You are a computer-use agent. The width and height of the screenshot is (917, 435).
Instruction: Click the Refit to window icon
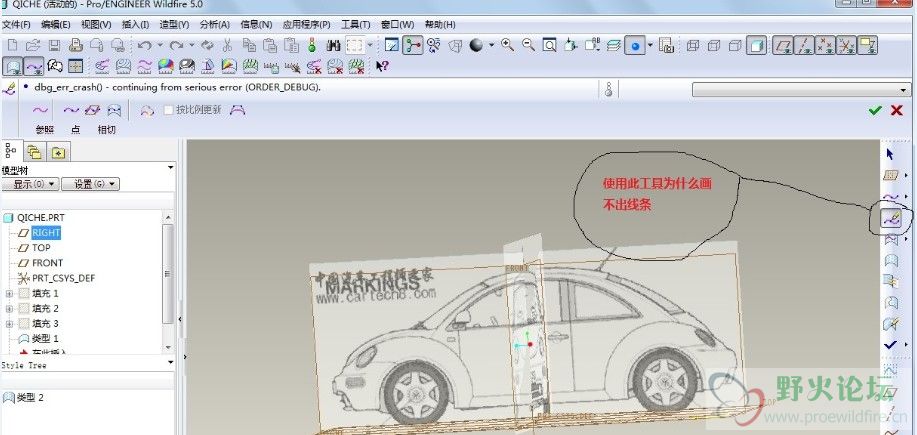(549, 45)
